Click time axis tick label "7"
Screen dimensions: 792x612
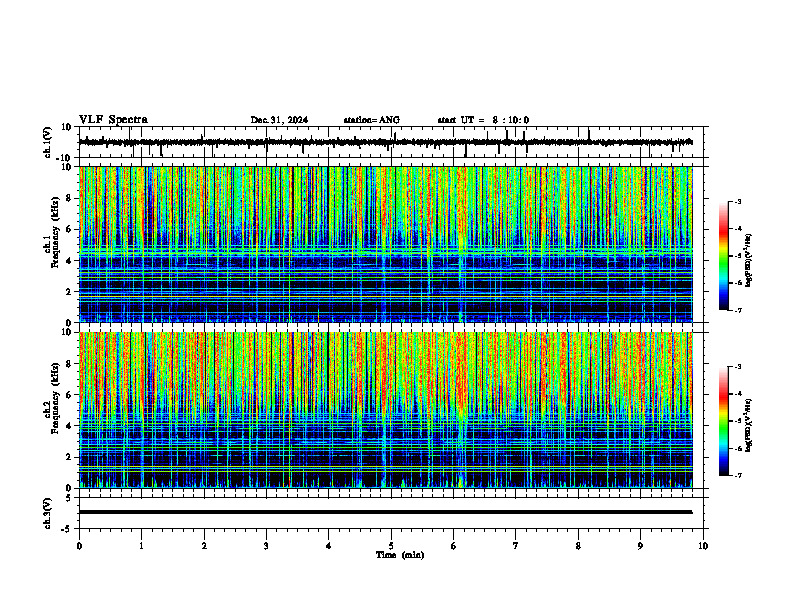point(516,546)
